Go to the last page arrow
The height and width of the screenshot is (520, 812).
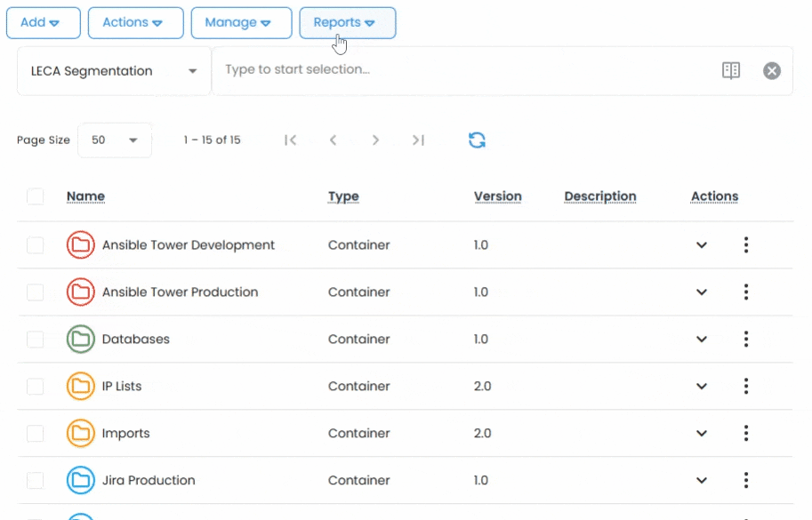[418, 140]
